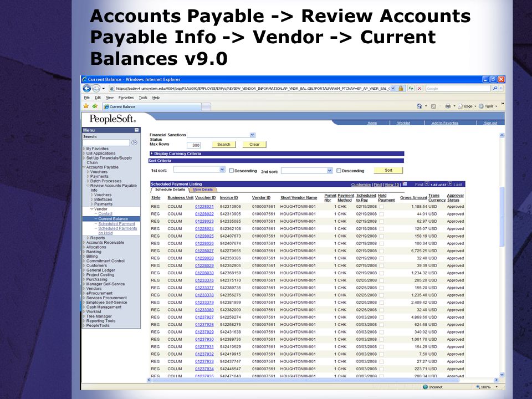The height and width of the screenshot is (399, 532).
Task: Go to the browser Home page icon
Action: 420,106
